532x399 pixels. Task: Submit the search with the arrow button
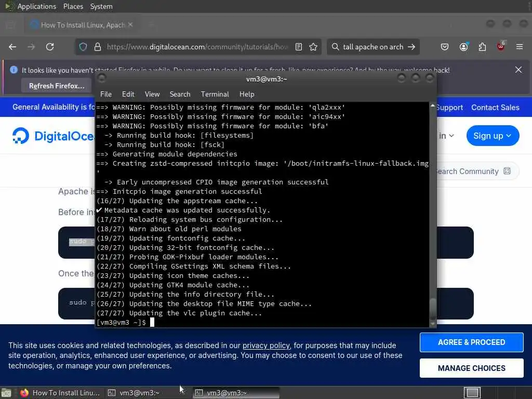(411, 47)
